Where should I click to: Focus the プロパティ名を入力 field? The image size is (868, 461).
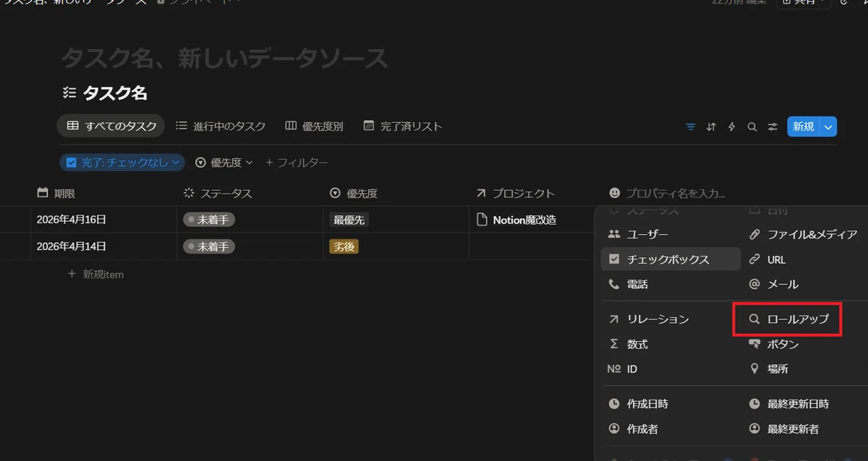click(x=676, y=193)
